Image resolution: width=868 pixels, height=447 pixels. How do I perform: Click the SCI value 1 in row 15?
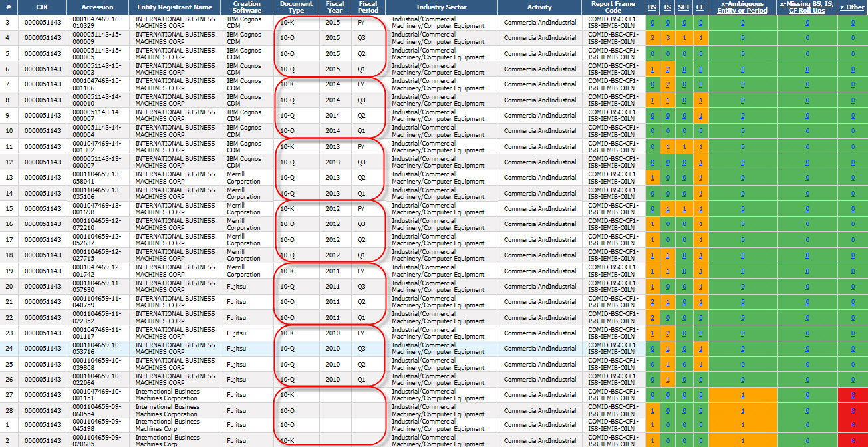(684, 209)
